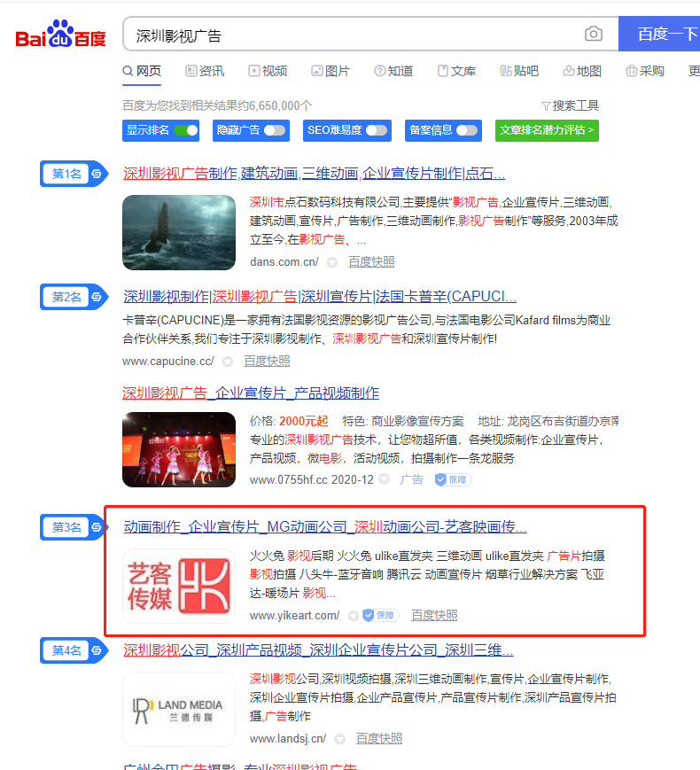Toggle 显示排名 switch off
The image size is (700, 770).
point(185,130)
